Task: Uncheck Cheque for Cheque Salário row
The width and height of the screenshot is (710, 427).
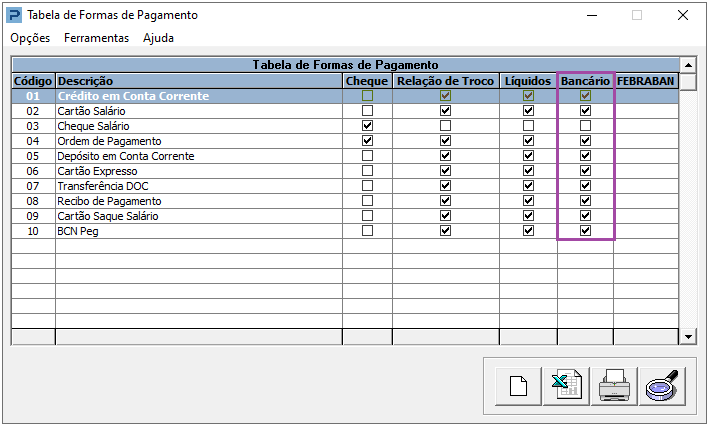Action: (367, 125)
